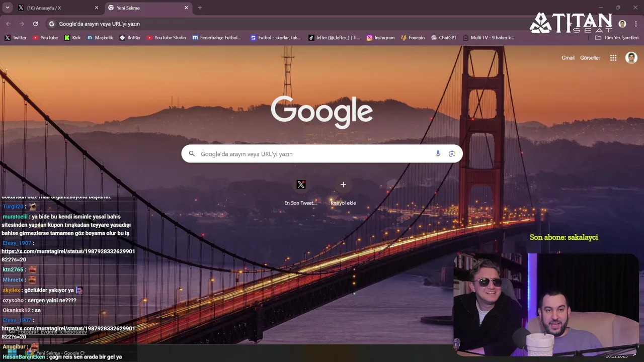Open the Multi TV bookmark

[489, 38]
